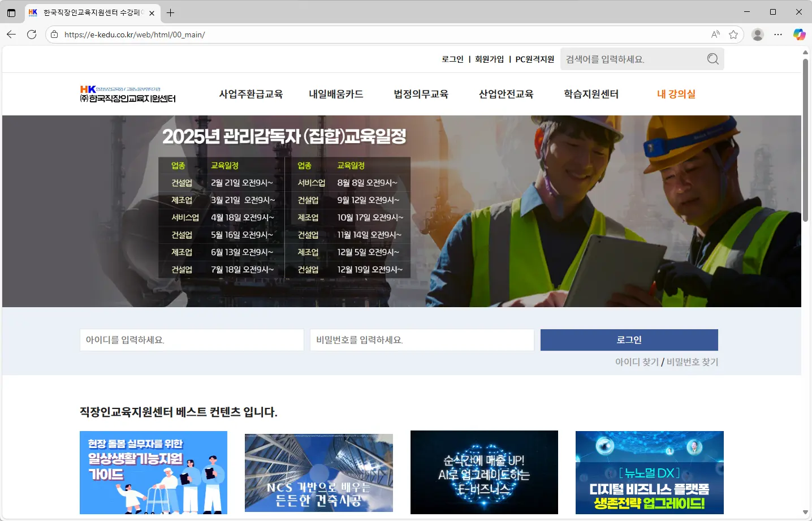Click the search magnifier icon

point(712,59)
